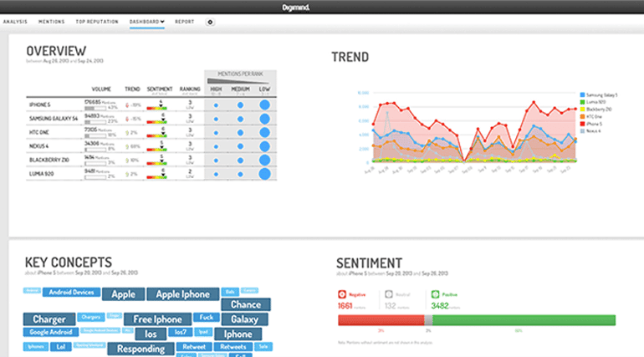Screen dimensions: 644x357
Task: Click the positive mentions count 3482
Action: coord(439,306)
